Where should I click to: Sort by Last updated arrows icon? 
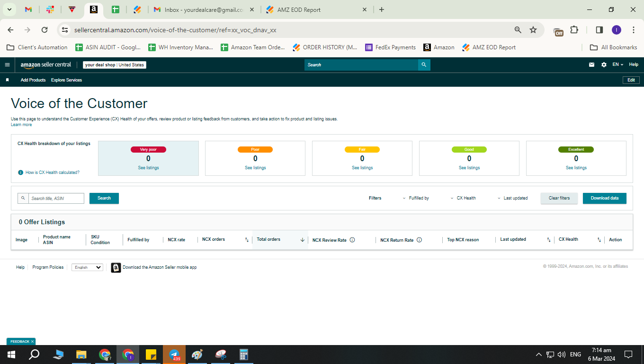point(549,240)
